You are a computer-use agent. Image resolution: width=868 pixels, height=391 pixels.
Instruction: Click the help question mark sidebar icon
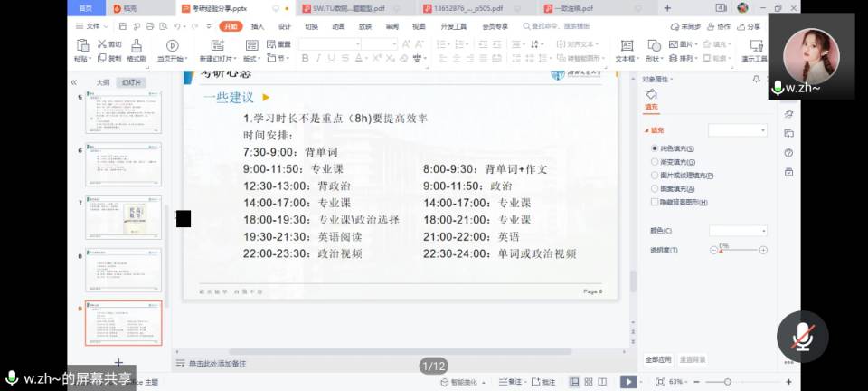(x=788, y=153)
